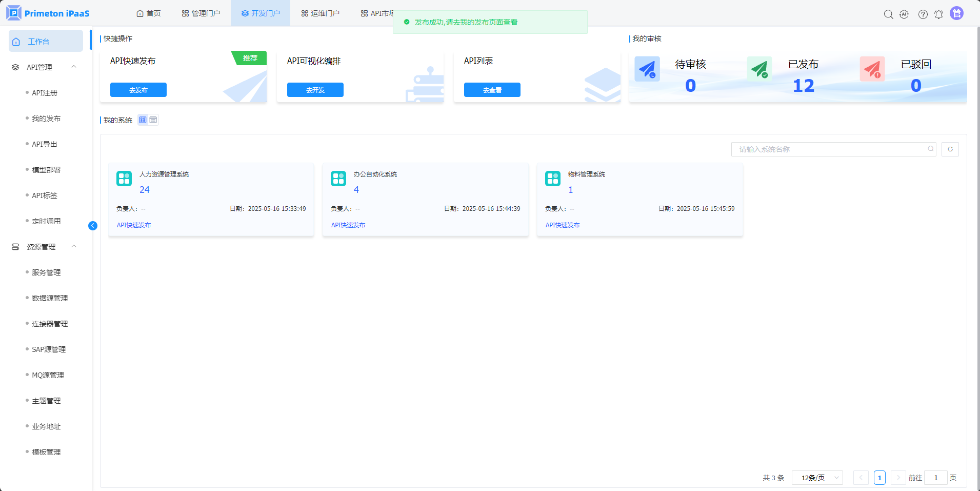Collapse sidebar with the blue arrow handle

(93, 226)
